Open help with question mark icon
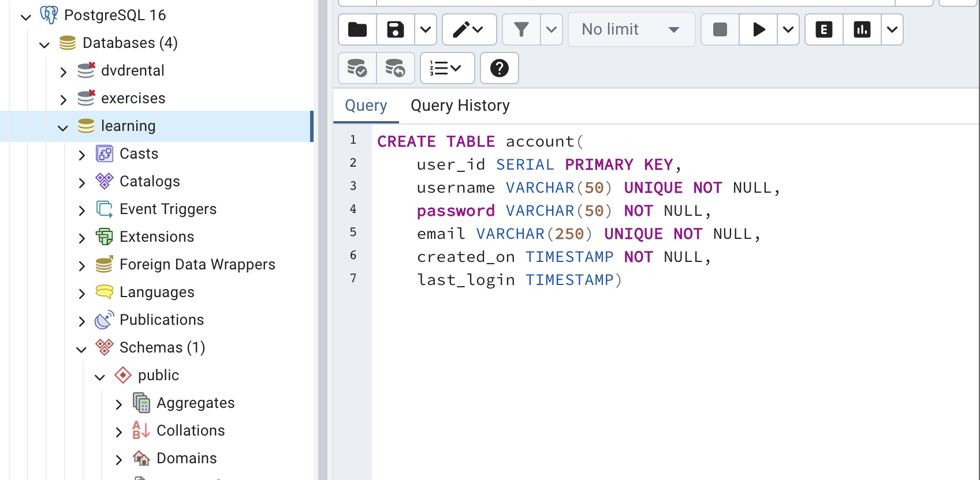The width and height of the screenshot is (980, 480). click(x=500, y=68)
